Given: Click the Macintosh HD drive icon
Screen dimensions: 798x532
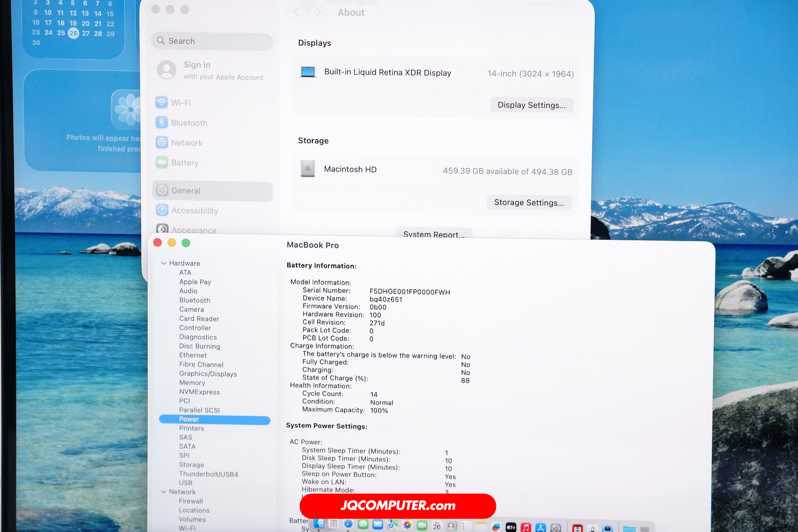Looking at the screenshot, I should (308, 169).
